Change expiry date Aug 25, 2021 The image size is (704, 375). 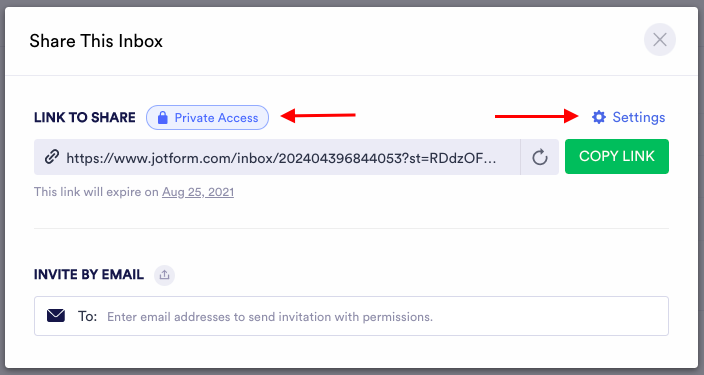[x=198, y=192]
